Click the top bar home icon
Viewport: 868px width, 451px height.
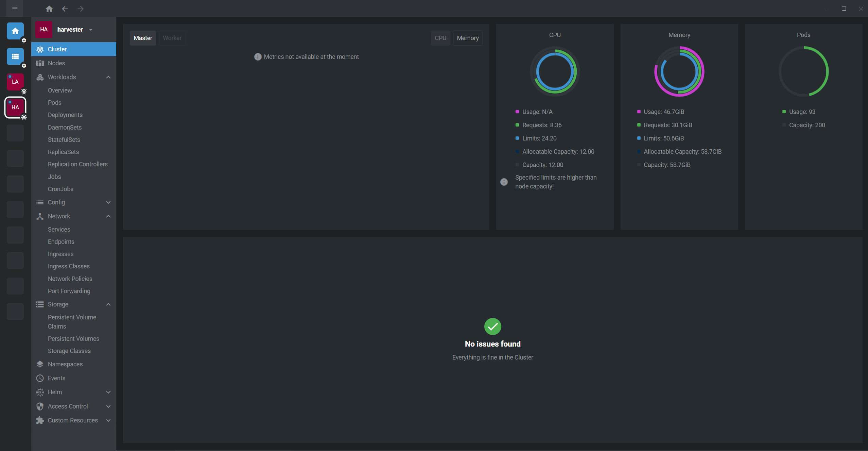pos(49,9)
